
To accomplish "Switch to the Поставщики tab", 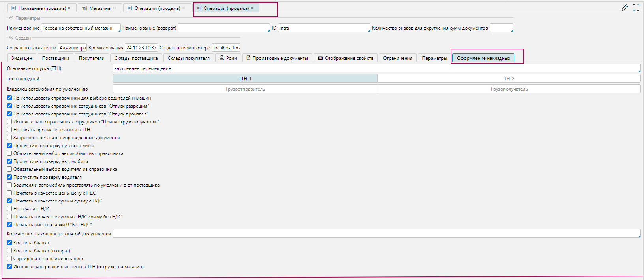I will [x=55, y=58].
